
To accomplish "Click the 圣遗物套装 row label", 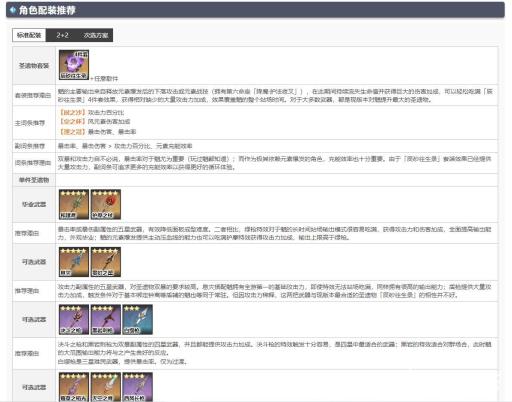I will coord(34,66).
